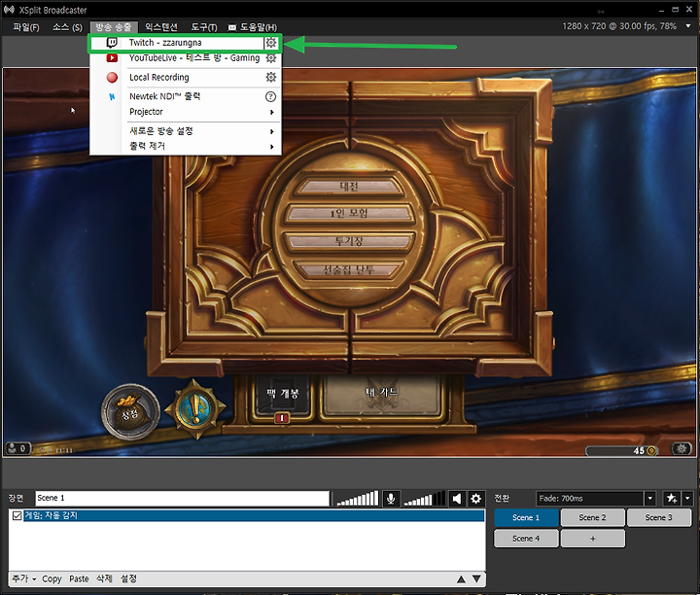Open 도움말(H) menu

(253, 27)
